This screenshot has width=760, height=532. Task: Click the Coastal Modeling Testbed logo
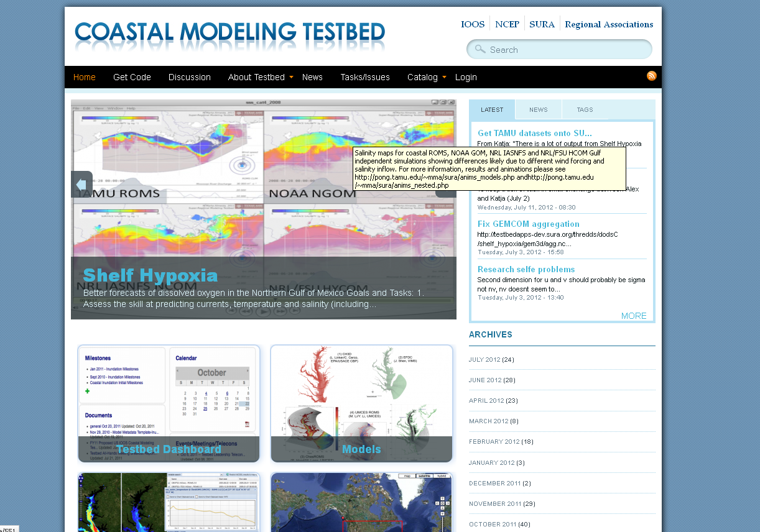tap(229, 35)
